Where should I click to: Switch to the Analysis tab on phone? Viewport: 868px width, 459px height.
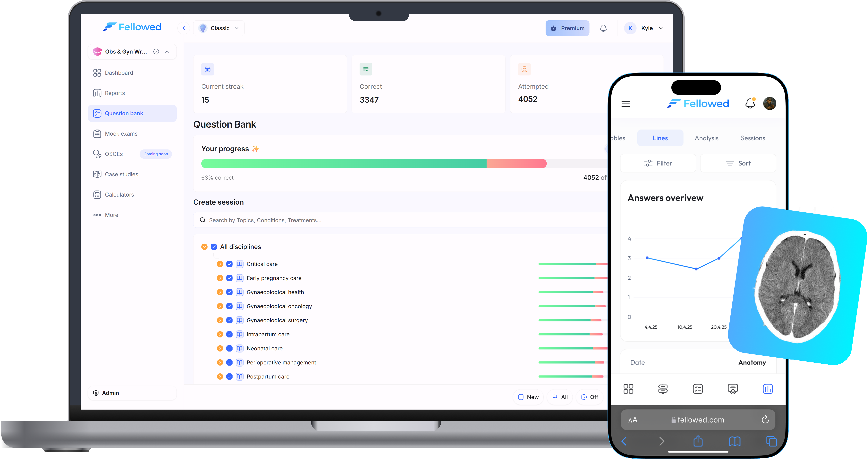(706, 138)
